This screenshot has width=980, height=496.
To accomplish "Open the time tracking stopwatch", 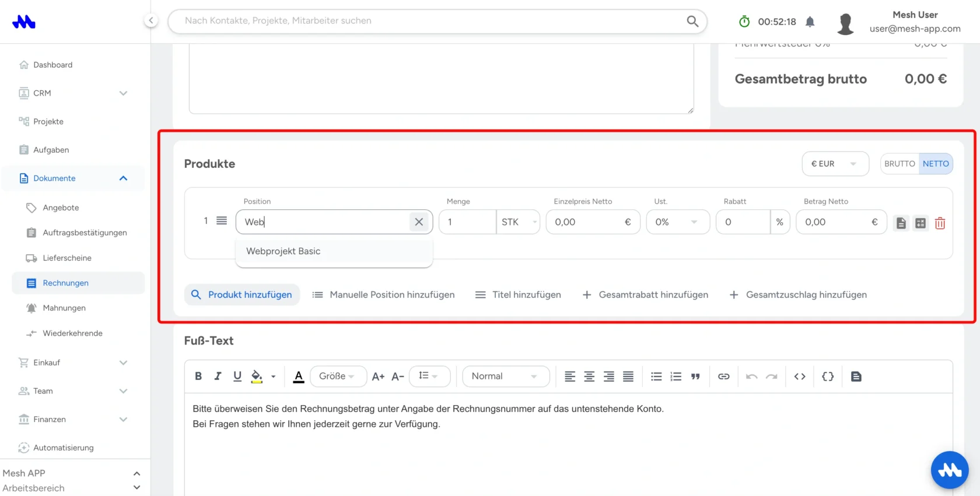I will (x=744, y=22).
